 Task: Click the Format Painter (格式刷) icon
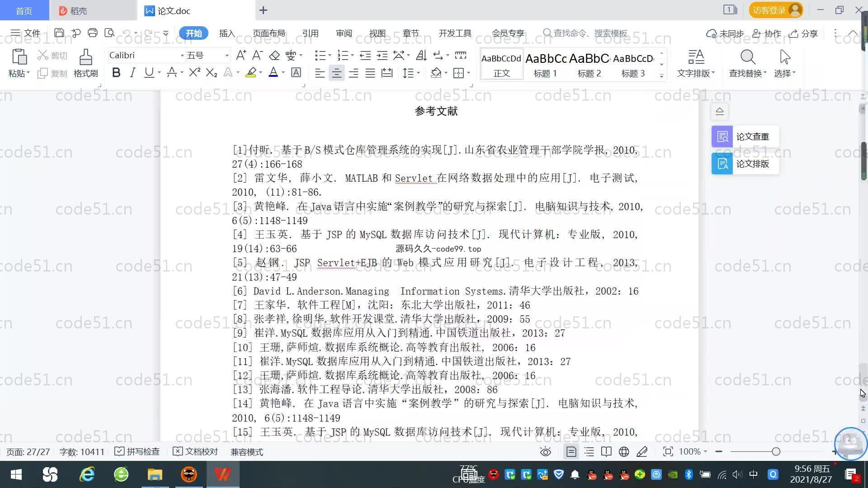85,57
